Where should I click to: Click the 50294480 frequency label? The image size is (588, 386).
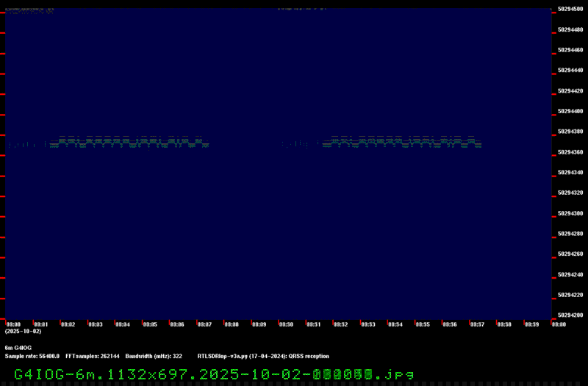coord(570,29)
